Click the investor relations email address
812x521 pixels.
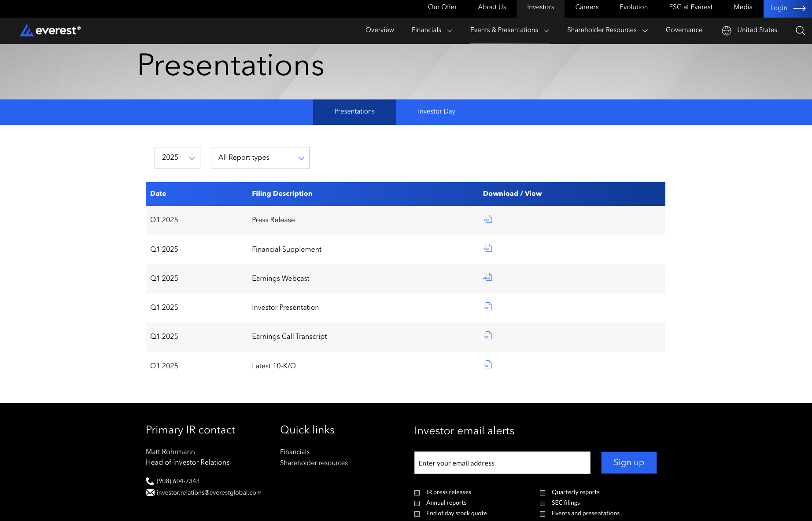(x=209, y=493)
